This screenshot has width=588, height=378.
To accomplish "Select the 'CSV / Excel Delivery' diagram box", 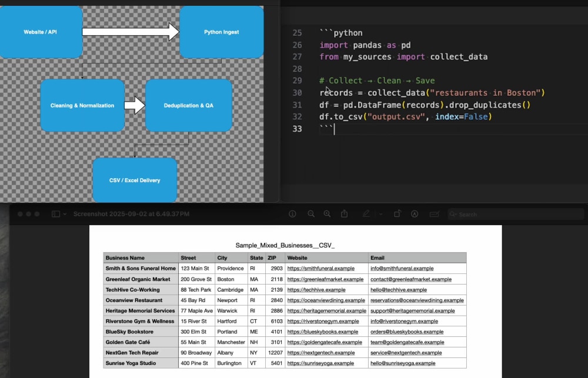I will [135, 180].
